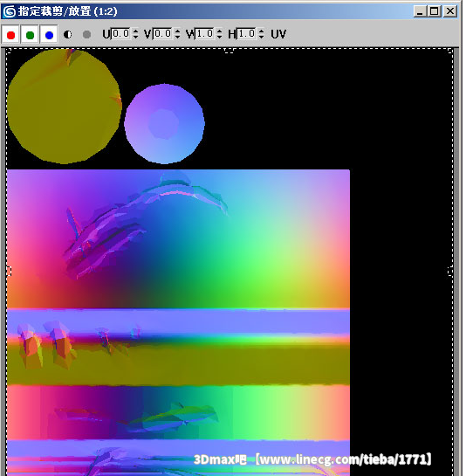Grab the top-right corner crop handle
The image size is (466, 476).
coord(451,51)
